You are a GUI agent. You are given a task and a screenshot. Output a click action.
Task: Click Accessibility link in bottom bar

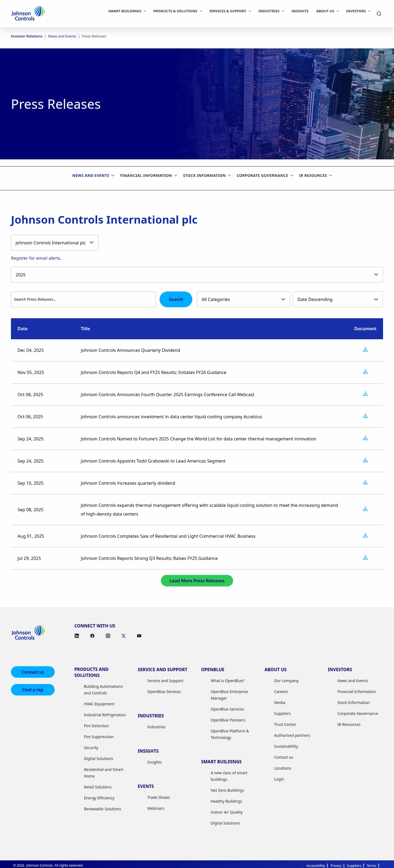(316, 866)
